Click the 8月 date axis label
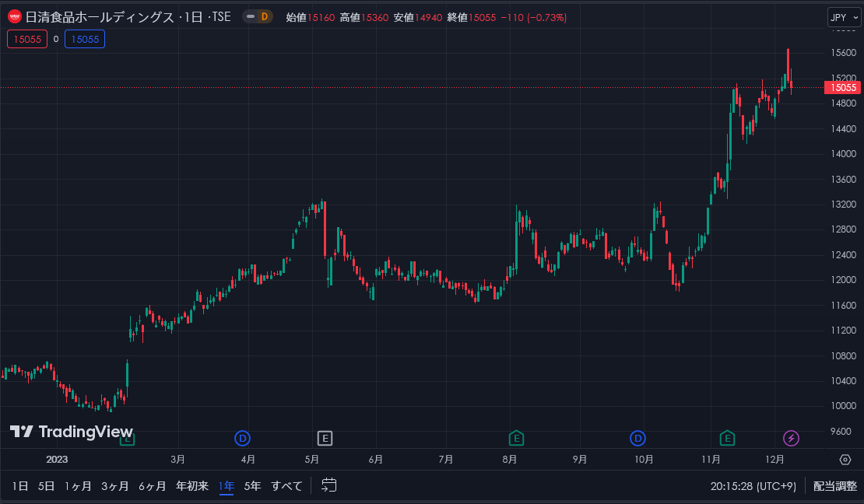This screenshot has width=864, height=504. pos(510,460)
